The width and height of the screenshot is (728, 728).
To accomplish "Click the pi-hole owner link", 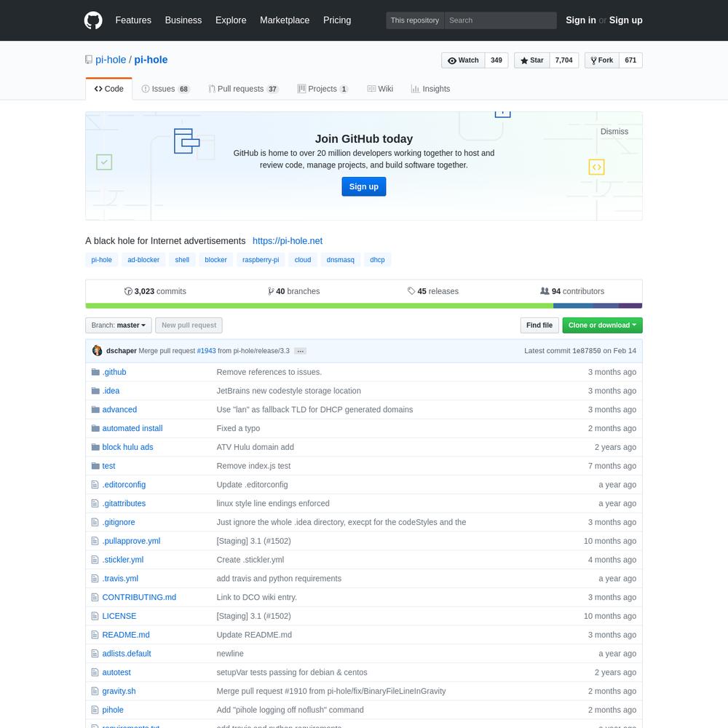I will point(111,60).
